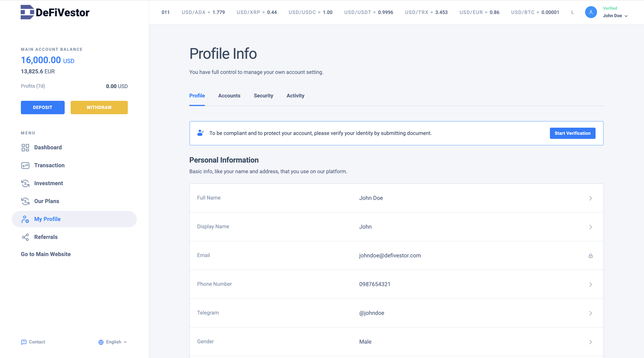This screenshot has height=358, width=644.
Task: Open the John Doe account dropdown
Action: point(615,16)
